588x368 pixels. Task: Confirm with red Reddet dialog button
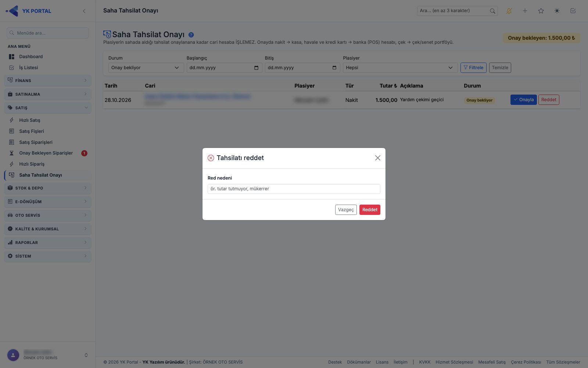[370, 210]
